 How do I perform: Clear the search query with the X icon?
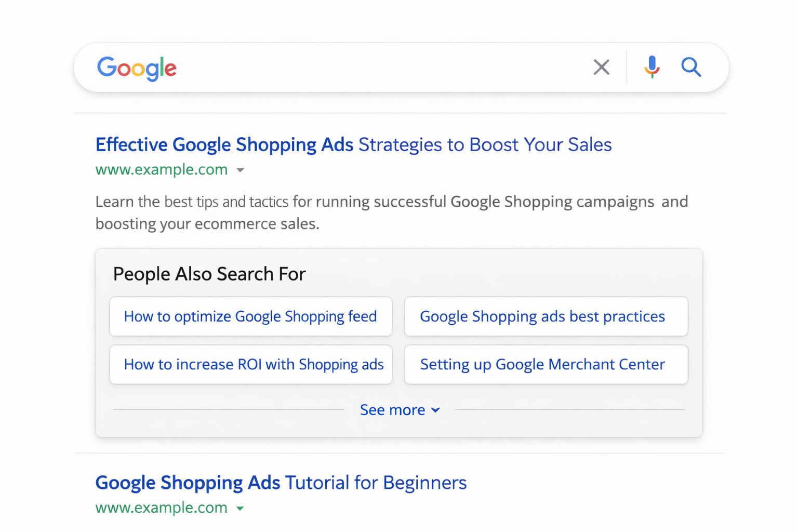coord(601,67)
